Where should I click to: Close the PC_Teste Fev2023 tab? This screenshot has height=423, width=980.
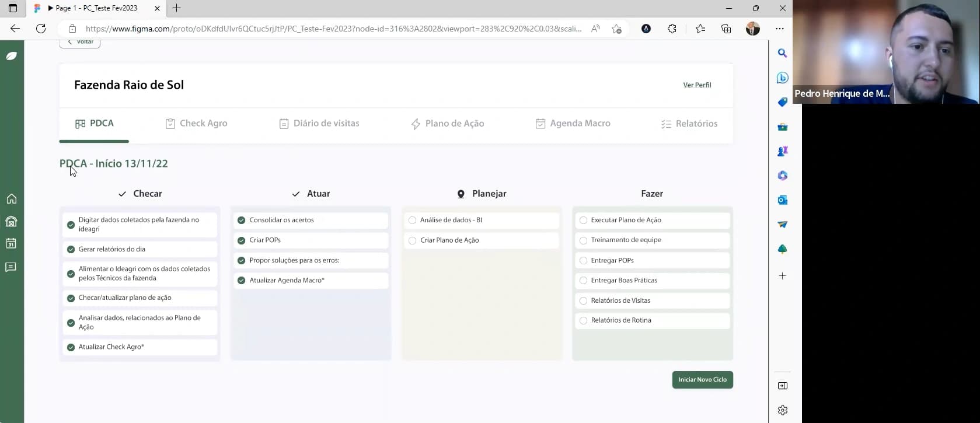click(157, 8)
